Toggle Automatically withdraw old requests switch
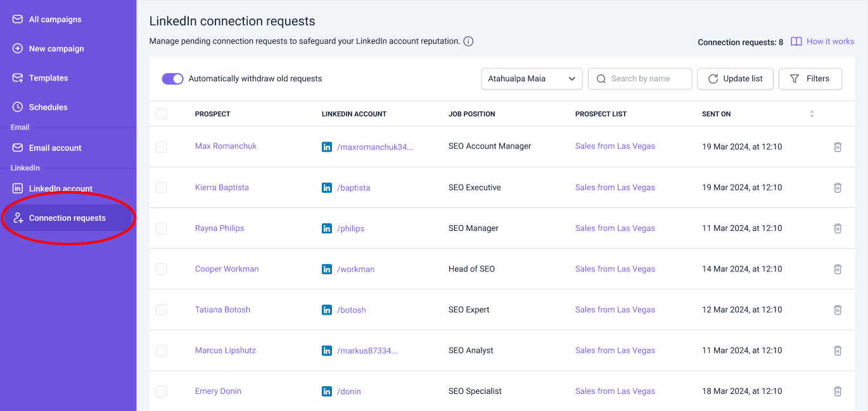The height and width of the screenshot is (411, 868). [172, 79]
